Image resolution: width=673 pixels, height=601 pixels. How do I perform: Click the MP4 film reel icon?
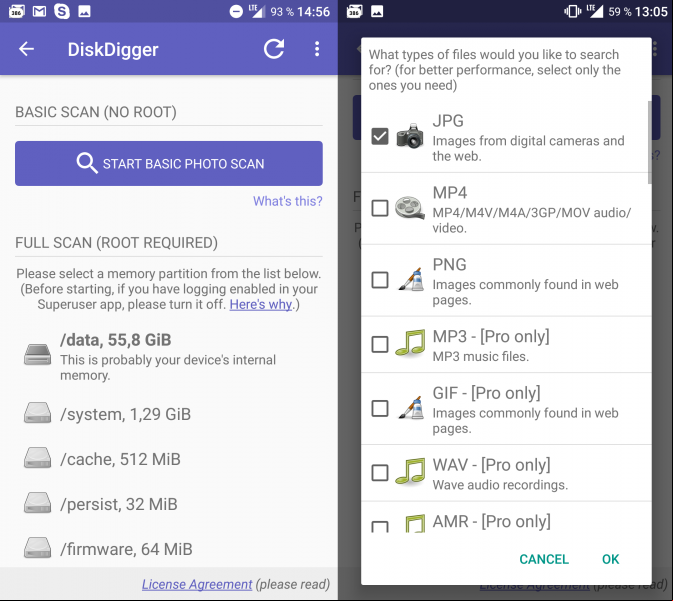tap(410, 208)
